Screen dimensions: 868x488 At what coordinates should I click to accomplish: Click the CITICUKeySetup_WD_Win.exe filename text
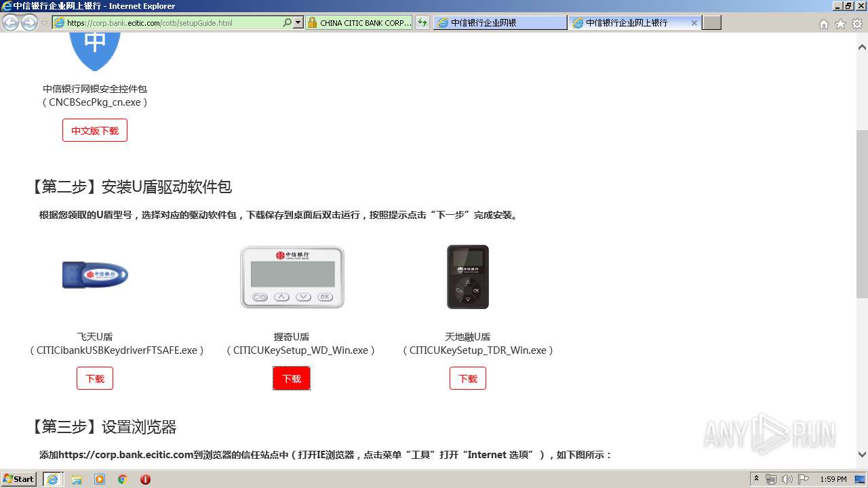pos(300,350)
